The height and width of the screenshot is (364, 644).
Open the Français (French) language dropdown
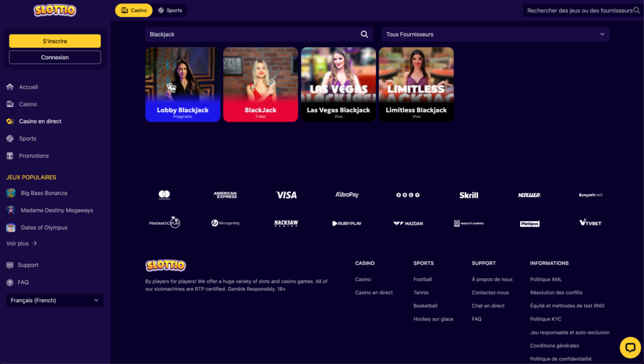click(55, 300)
